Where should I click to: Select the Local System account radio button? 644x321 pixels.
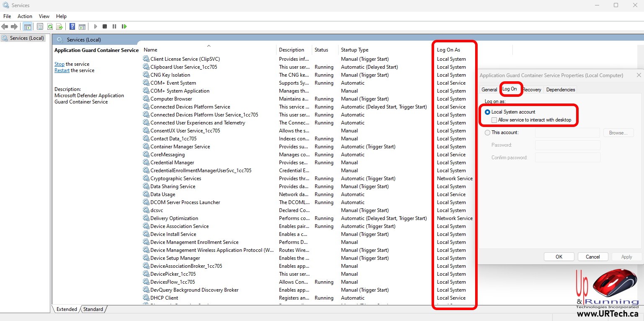tap(487, 112)
